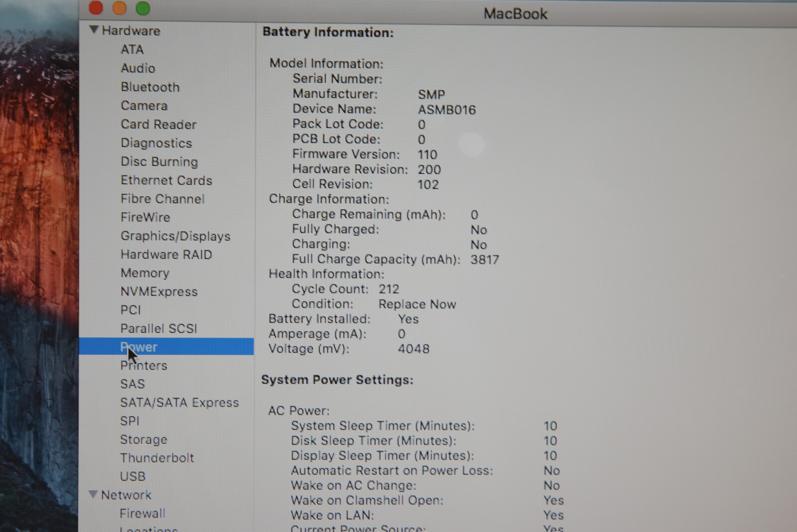Click the yellow minimize window button
The width and height of the screenshot is (797, 532).
[x=120, y=7]
